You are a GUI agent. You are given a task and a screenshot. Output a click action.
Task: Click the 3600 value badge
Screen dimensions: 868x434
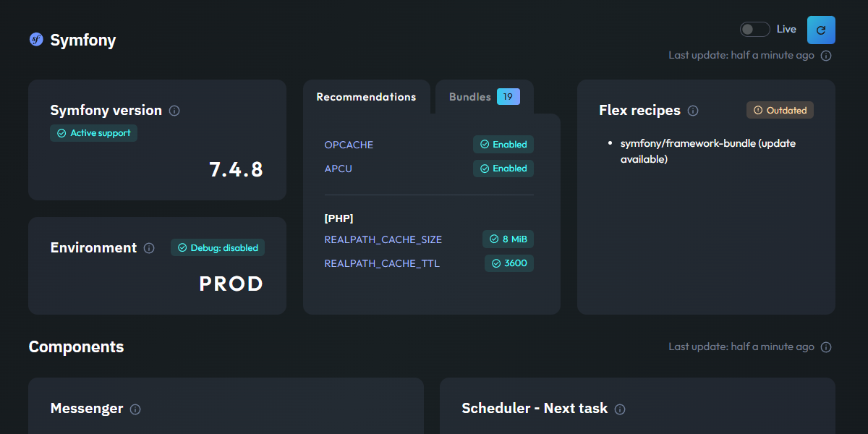coord(509,263)
